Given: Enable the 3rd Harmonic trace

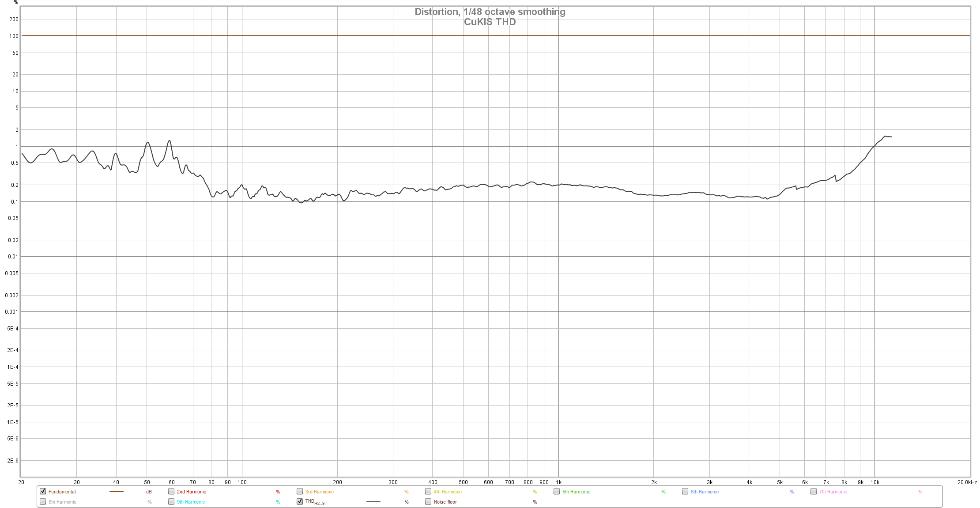Looking at the screenshot, I should 300,491.
